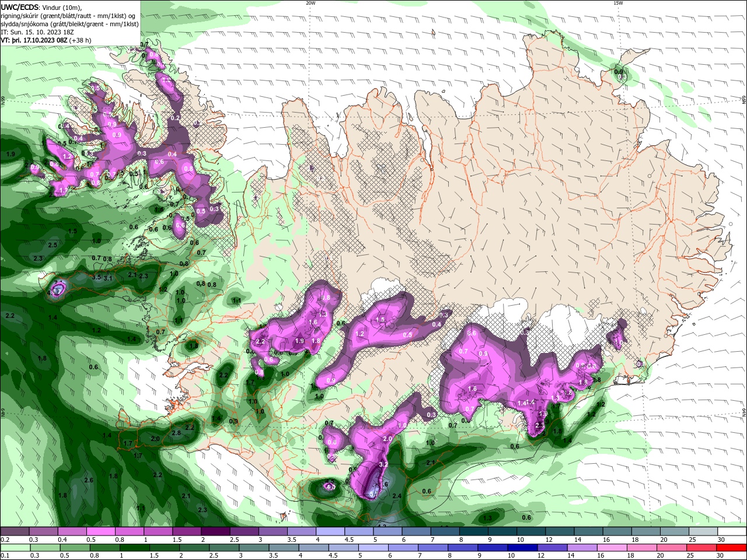
Task: Select the light purple rain swatch labeled 14
Action: pos(581,548)
